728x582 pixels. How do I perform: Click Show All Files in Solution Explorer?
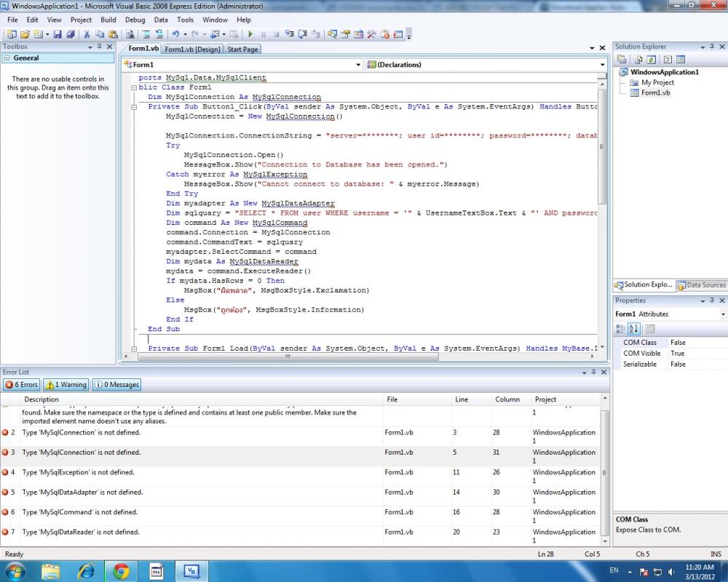coord(638,60)
